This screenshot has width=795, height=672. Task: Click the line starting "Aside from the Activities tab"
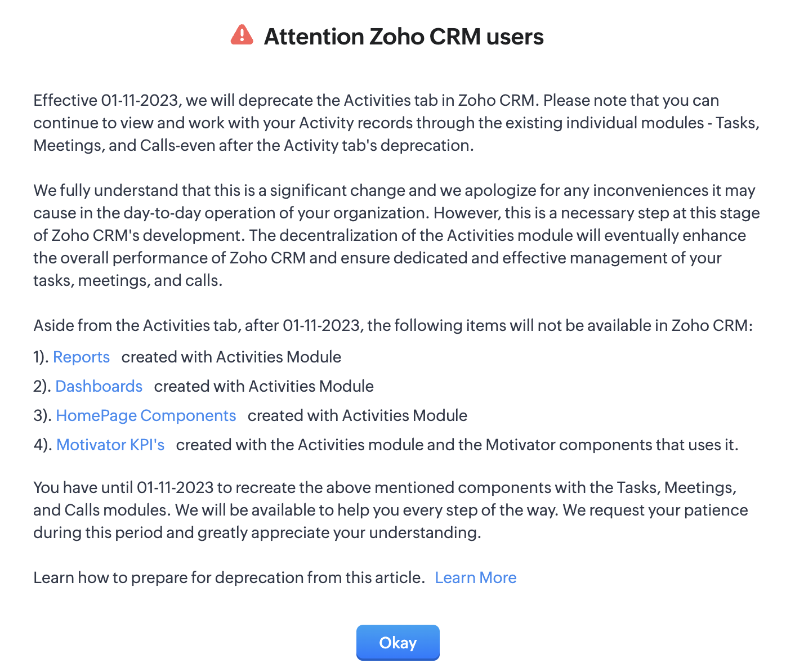pyautogui.click(x=393, y=325)
